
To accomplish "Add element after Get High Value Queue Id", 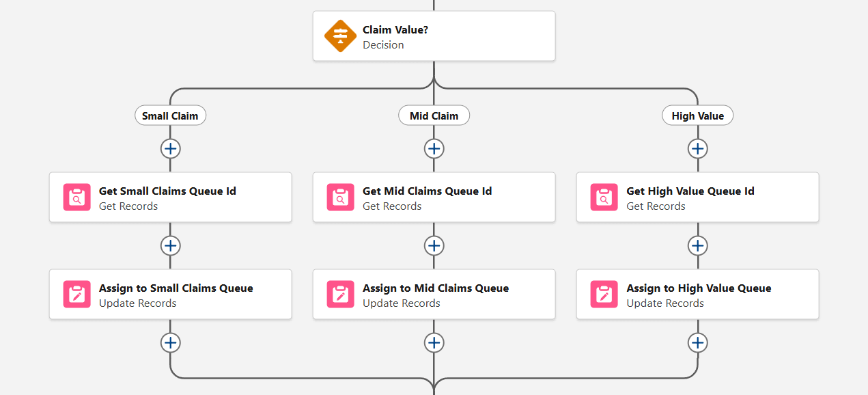I will [697, 245].
